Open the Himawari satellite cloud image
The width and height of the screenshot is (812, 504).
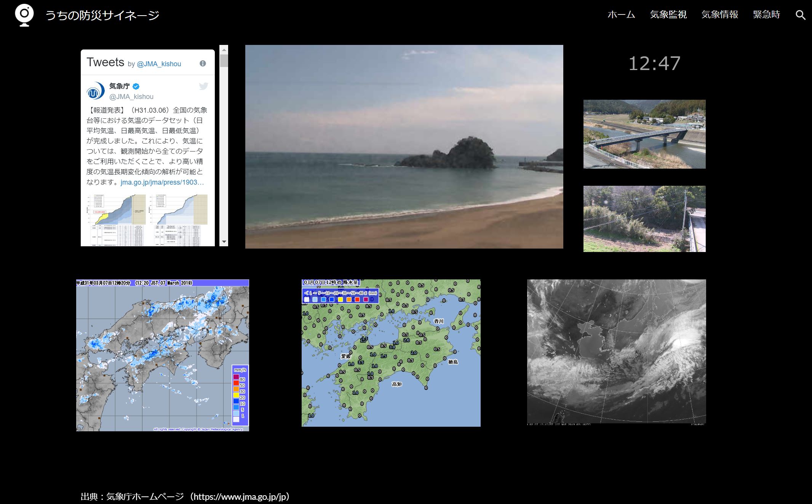[x=616, y=352]
